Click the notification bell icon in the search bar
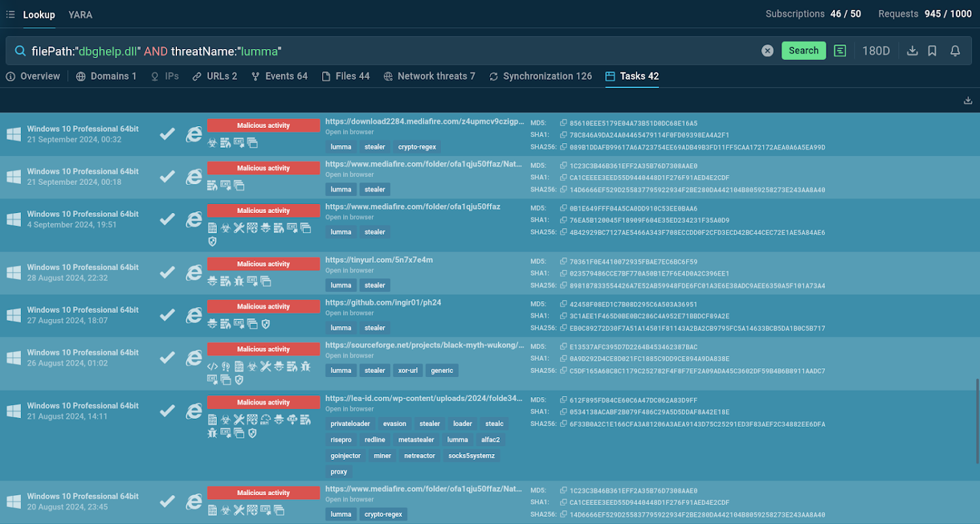 pyautogui.click(x=955, y=51)
